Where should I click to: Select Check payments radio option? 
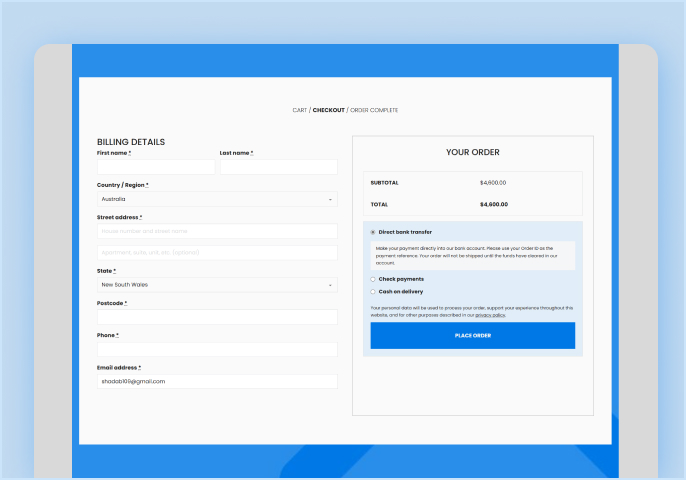[373, 279]
